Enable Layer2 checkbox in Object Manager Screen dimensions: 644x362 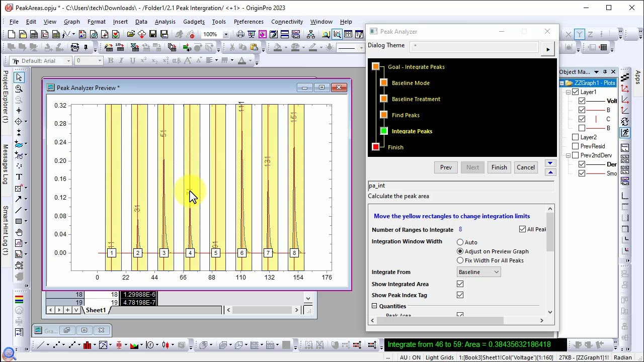[575, 137]
